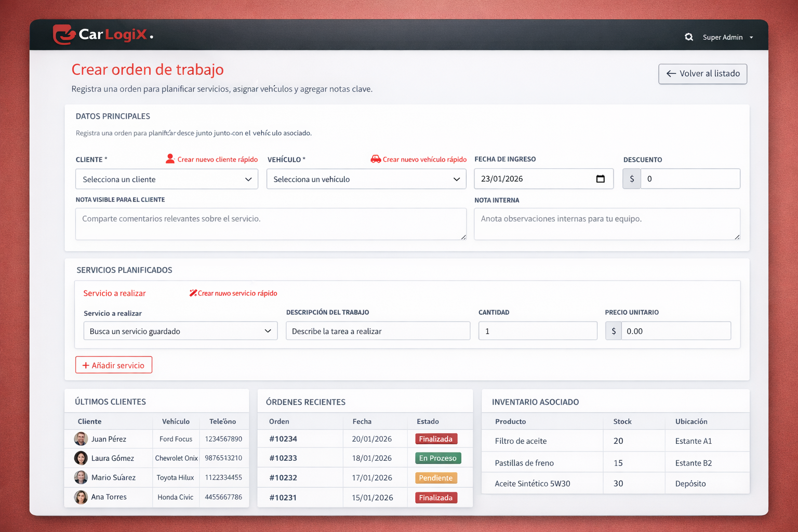Screen dimensions: 798x532
Task: Open order #10234 in recent orders
Action: [283, 439]
